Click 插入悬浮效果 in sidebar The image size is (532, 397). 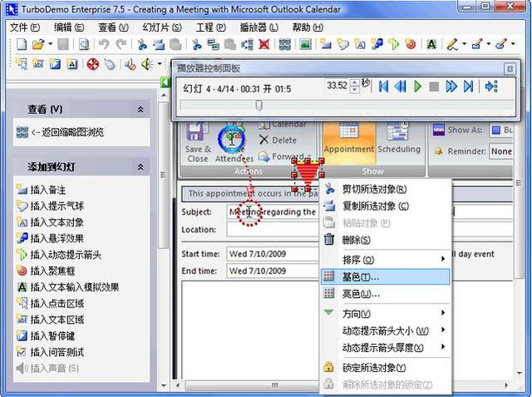pos(50,238)
